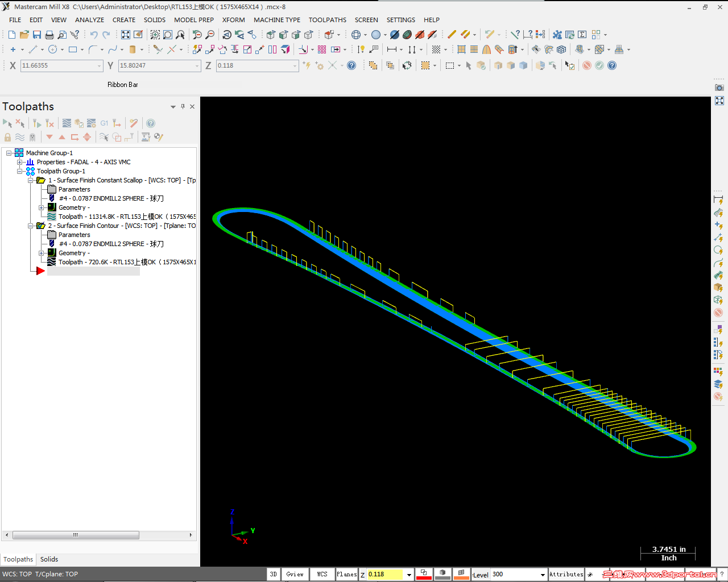The width and height of the screenshot is (728, 582).
Task: Open the XFORM menu
Action: (x=234, y=20)
